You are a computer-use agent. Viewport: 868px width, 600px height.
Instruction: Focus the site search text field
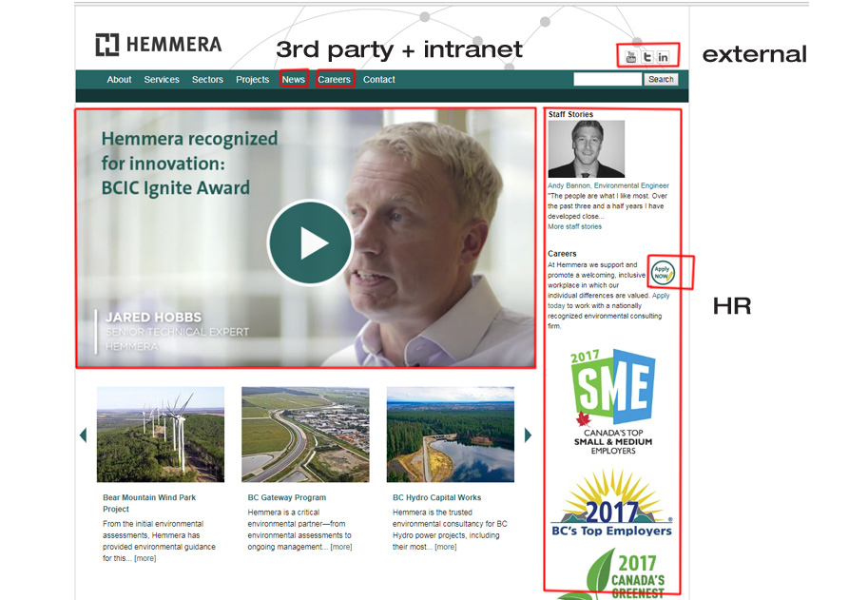pos(608,79)
